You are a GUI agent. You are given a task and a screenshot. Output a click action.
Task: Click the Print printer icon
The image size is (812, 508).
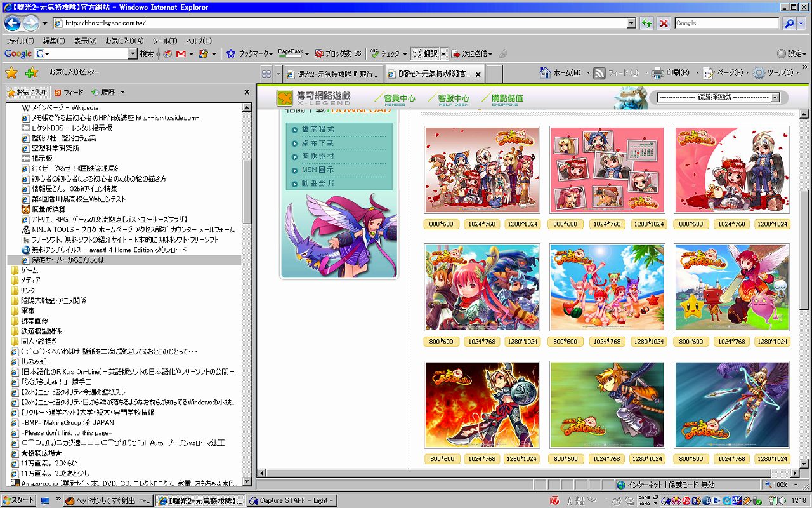pyautogui.click(x=658, y=72)
